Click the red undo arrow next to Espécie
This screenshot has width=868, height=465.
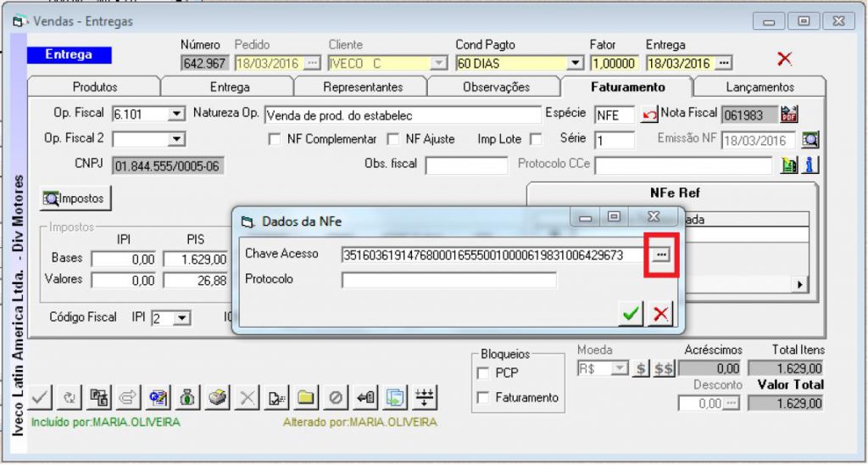(649, 115)
